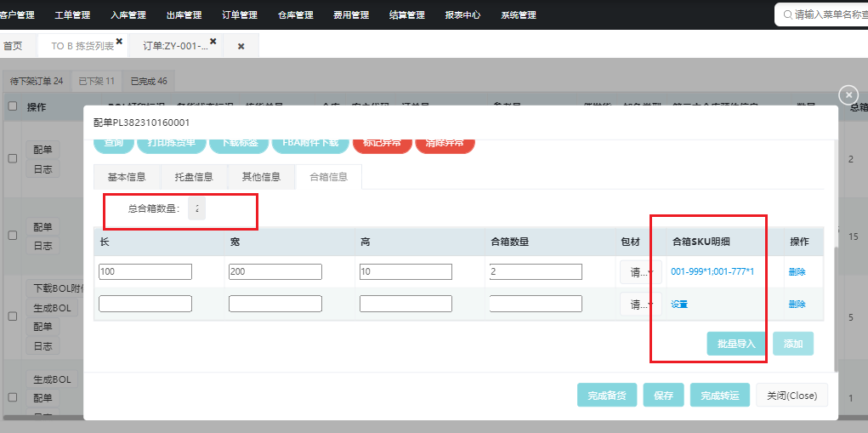Image resolution: width=868 pixels, height=433 pixels.
Task: Click 删除 link in first carton row
Action: [797, 272]
